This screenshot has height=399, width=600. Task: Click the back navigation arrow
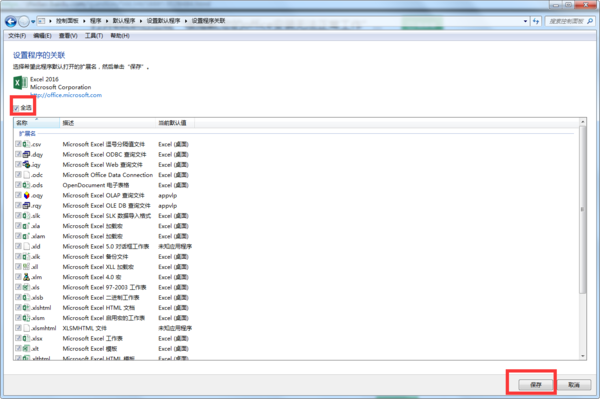coord(11,21)
